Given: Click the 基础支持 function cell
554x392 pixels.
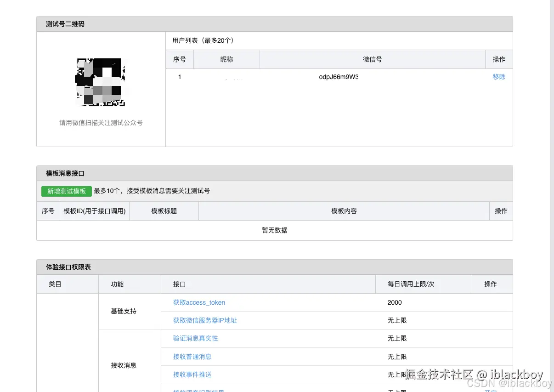Looking at the screenshot, I should point(122,311).
